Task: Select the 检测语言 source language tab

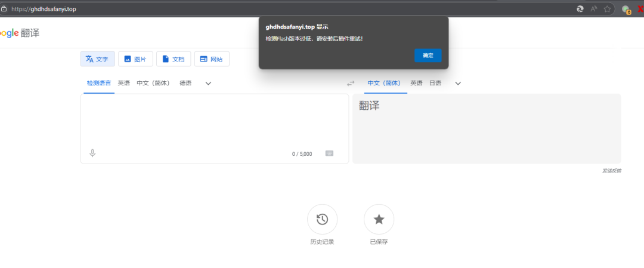Action: coord(98,84)
